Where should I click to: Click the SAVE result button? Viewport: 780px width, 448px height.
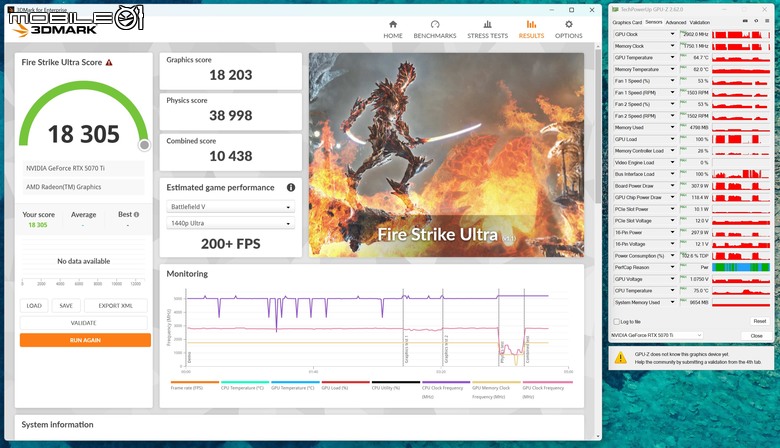66,306
